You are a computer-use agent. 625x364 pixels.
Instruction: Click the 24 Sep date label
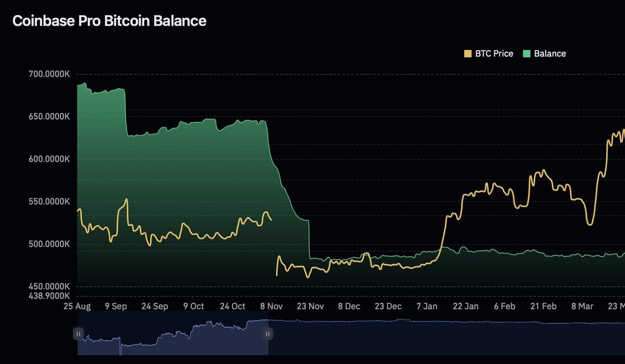pos(154,306)
